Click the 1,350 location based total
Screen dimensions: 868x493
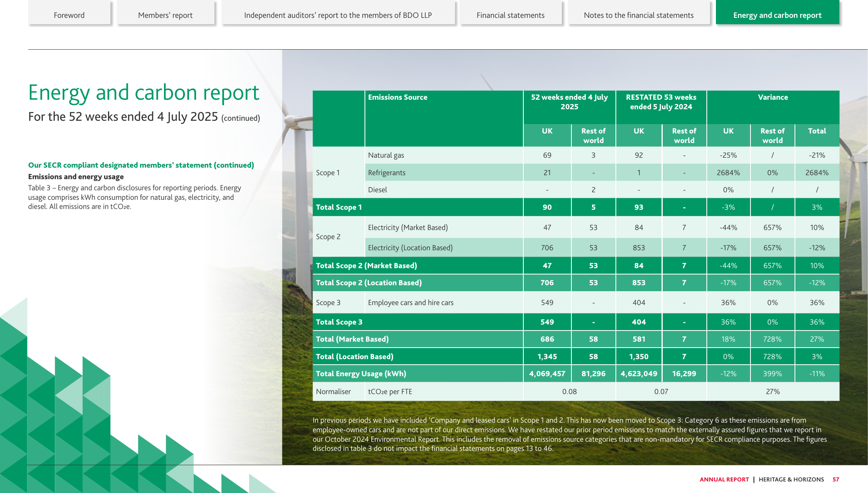[x=638, y=356]
